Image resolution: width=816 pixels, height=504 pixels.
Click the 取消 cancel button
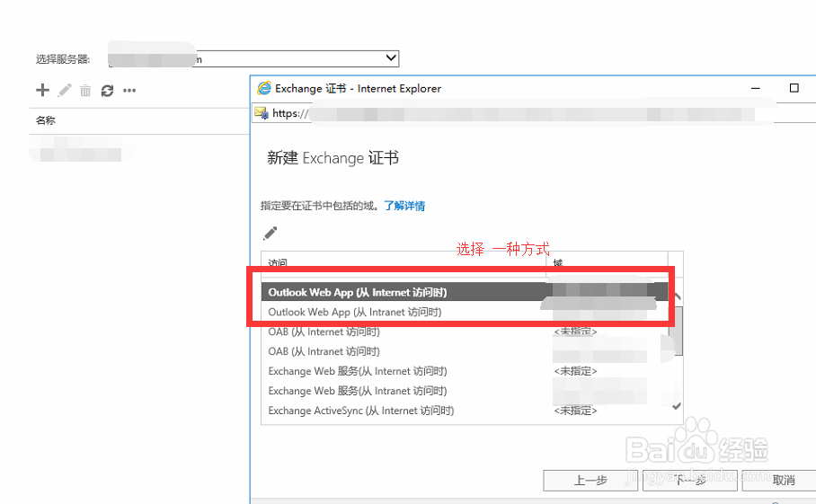coord(783,480)
